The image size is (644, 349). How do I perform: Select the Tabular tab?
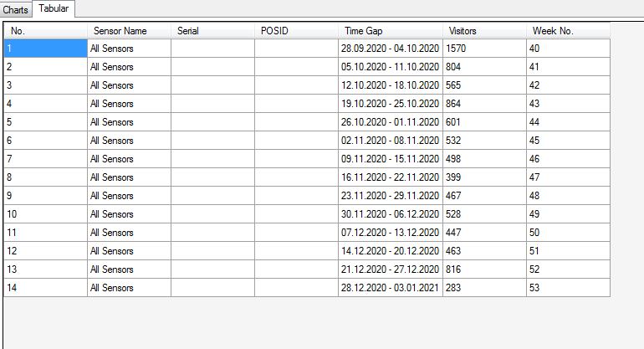click(x=54, y=8)
